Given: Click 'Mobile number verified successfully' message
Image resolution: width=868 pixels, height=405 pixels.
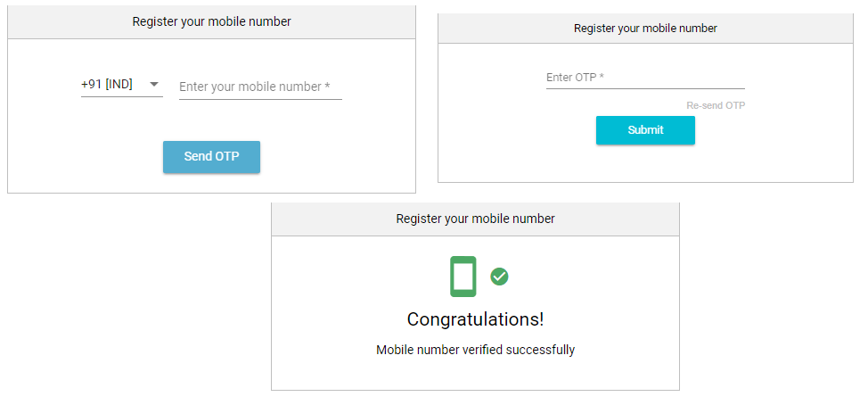Looking at the screenshot, I should point(476,351).
